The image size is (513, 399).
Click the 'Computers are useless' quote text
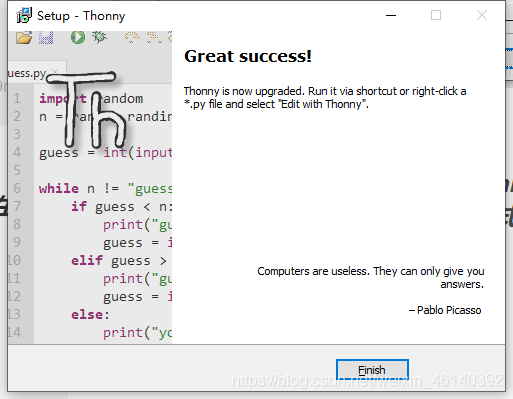[370, 277]
